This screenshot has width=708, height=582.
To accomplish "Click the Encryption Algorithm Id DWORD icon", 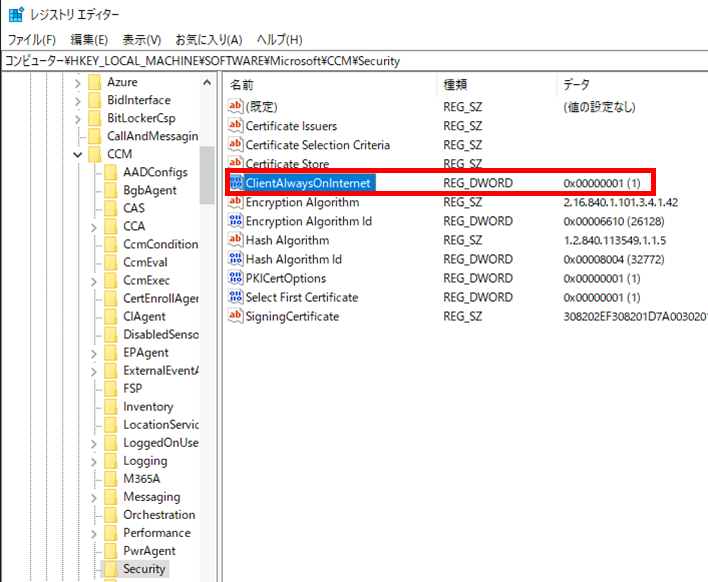I will 236,221.
